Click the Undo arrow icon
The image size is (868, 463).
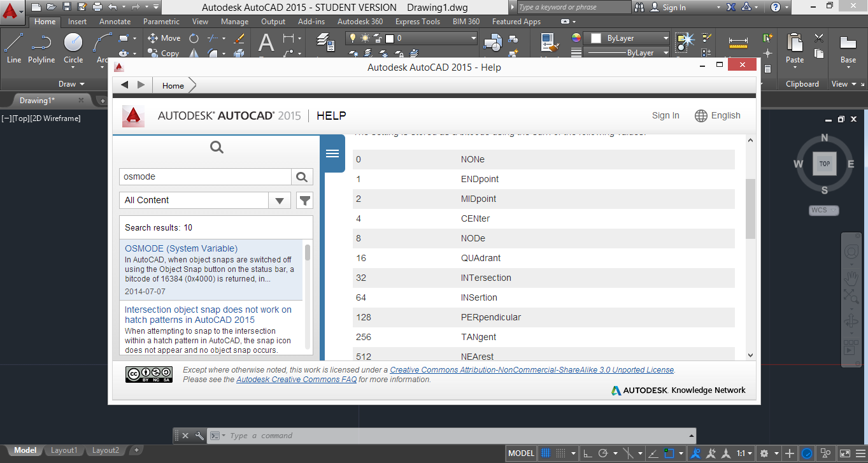(x=113, y=7)
